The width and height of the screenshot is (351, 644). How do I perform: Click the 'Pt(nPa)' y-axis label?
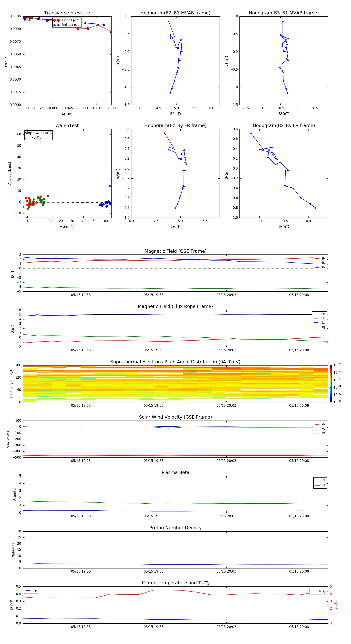(x=6, y=61)
